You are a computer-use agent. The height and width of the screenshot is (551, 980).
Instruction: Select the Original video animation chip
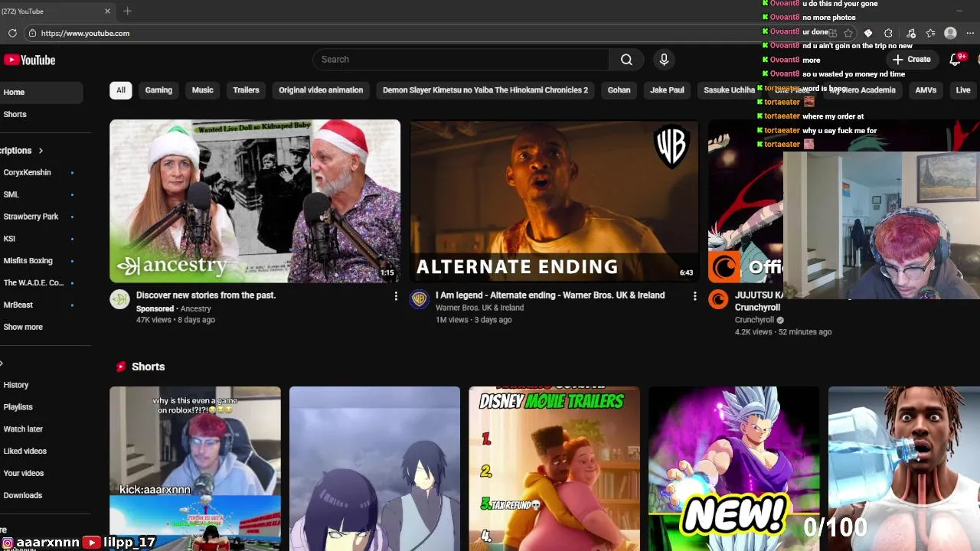321,90
